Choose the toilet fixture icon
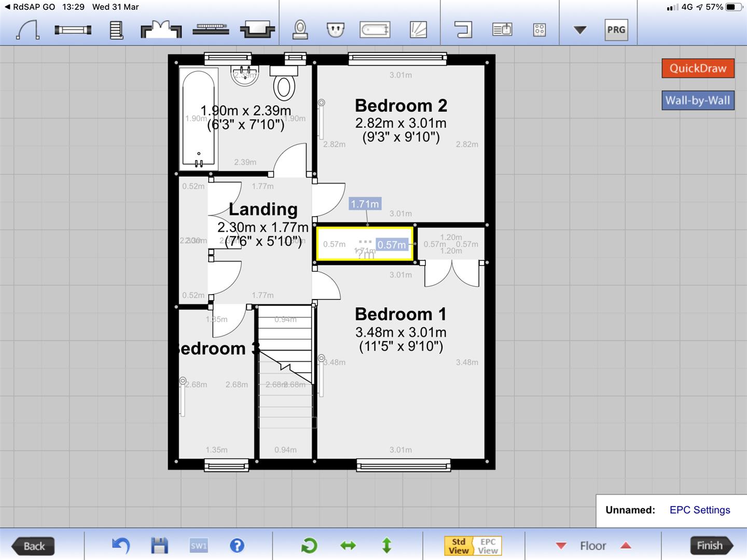747x560 pixels. [x=300, y=30]
